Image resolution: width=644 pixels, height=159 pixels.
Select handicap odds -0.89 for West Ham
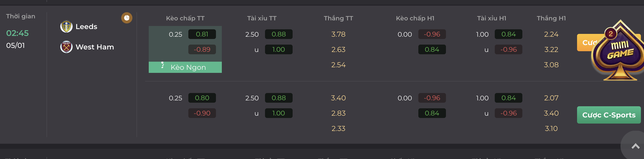point(202,49)
